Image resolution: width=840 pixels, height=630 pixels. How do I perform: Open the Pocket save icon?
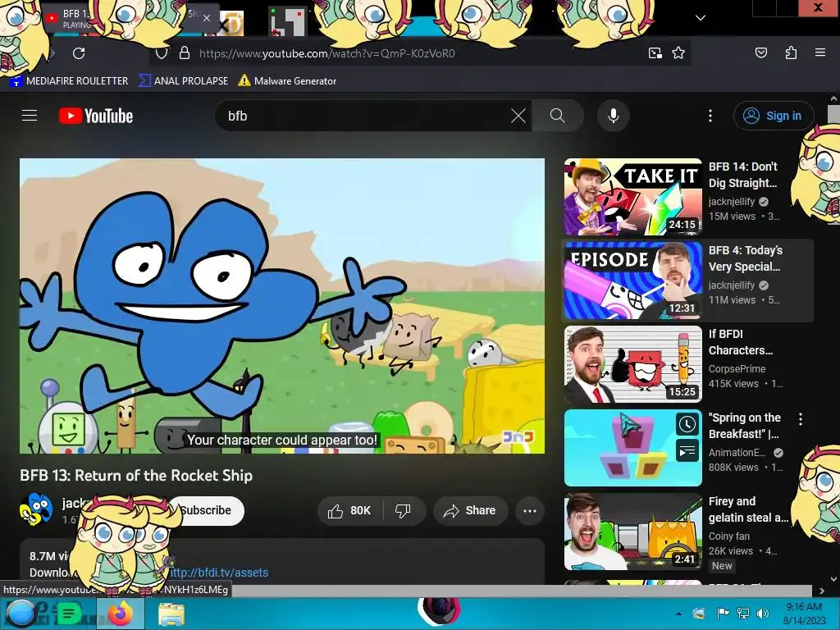761,52
